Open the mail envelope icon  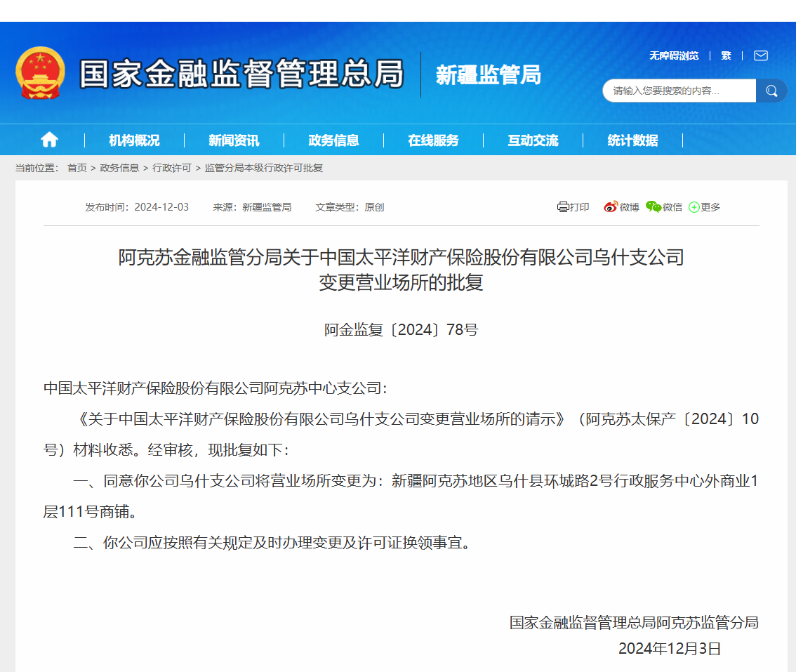point(760,55)
